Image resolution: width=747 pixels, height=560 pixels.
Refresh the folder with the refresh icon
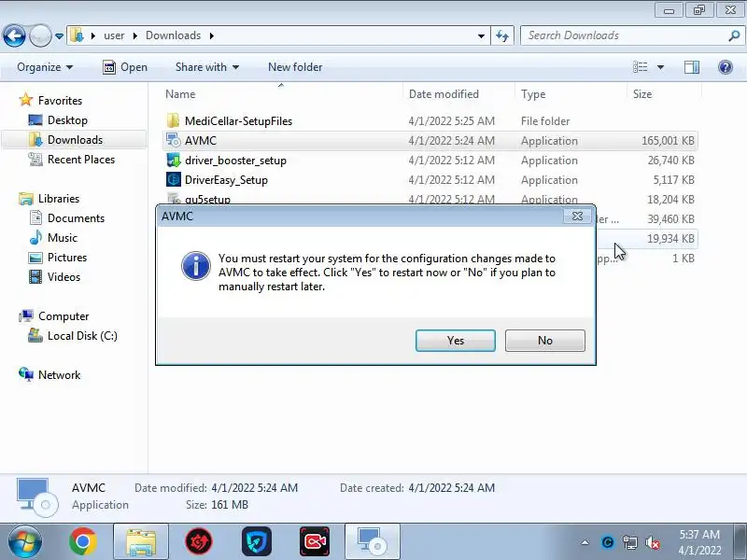pyautogui.click(x=502, y=35)
